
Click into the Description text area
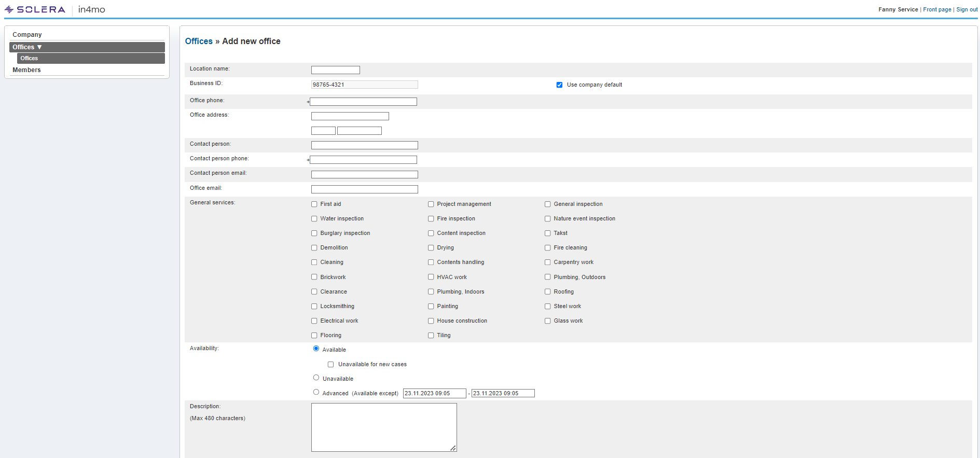(383, 427)
